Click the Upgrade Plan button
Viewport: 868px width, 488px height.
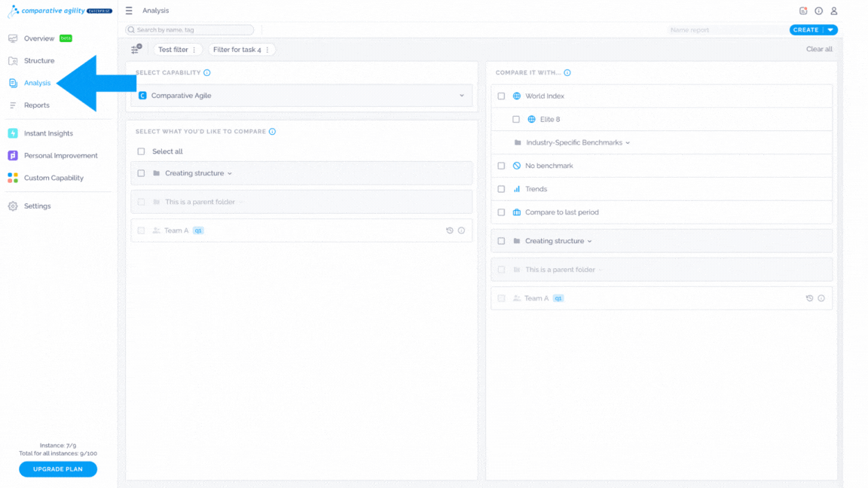(58, 469)
